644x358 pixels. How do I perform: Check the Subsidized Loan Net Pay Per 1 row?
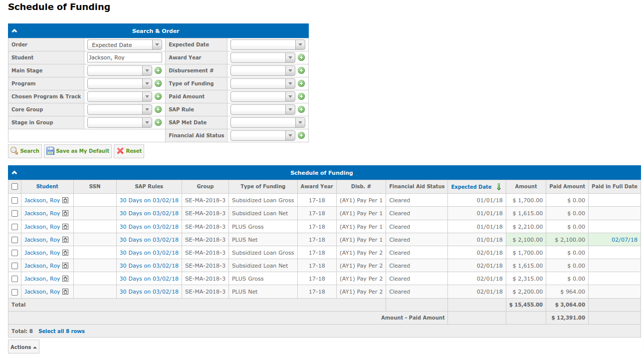point(15,213)
